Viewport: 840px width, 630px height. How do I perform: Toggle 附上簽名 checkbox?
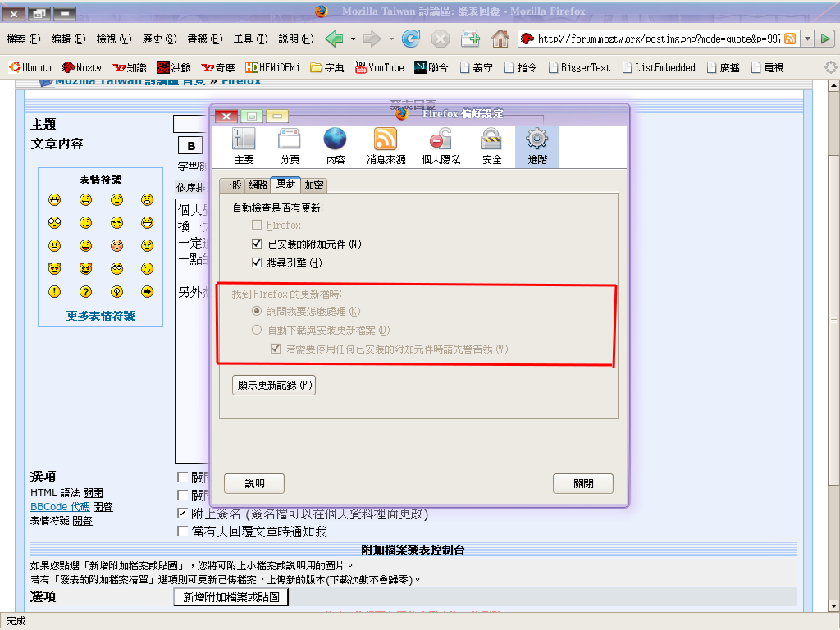click(x=182, y=514)
